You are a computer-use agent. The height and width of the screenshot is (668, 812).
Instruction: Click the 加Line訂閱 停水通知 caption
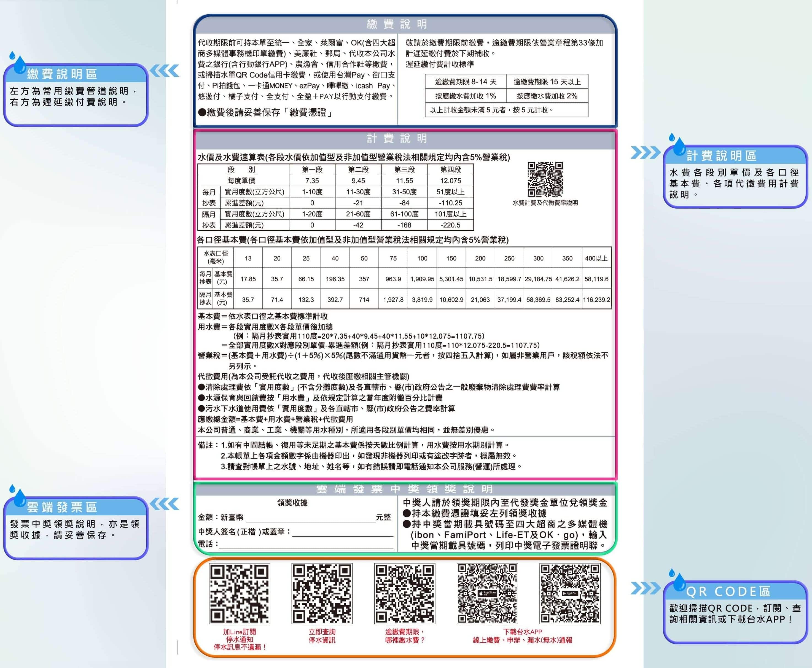[239, 640]
